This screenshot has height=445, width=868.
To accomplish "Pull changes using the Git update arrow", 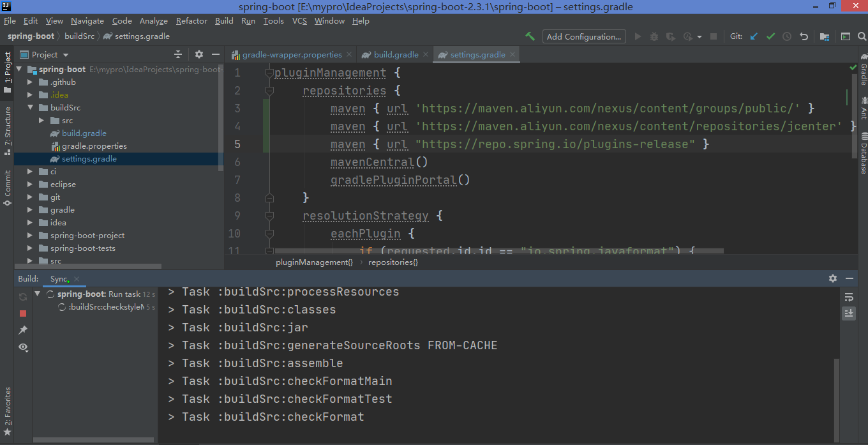I will tap(754, 36).
